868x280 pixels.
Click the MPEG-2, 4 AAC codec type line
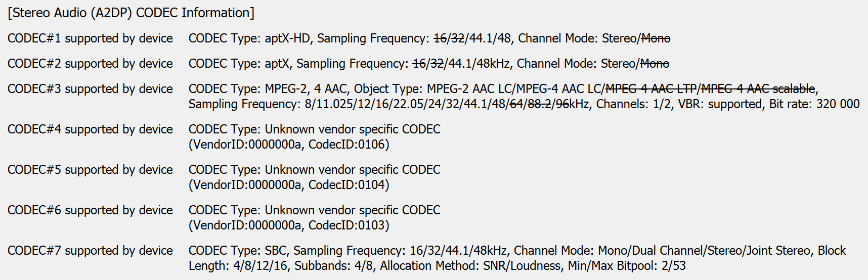503,89
